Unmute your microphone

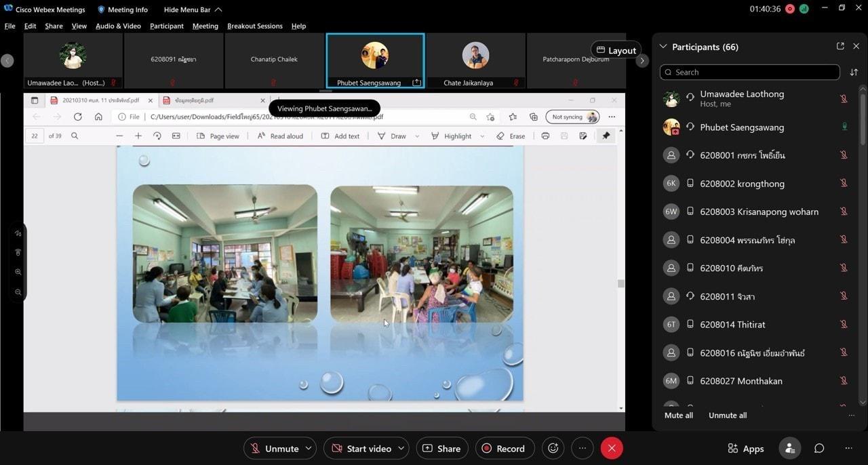(275, 448)
